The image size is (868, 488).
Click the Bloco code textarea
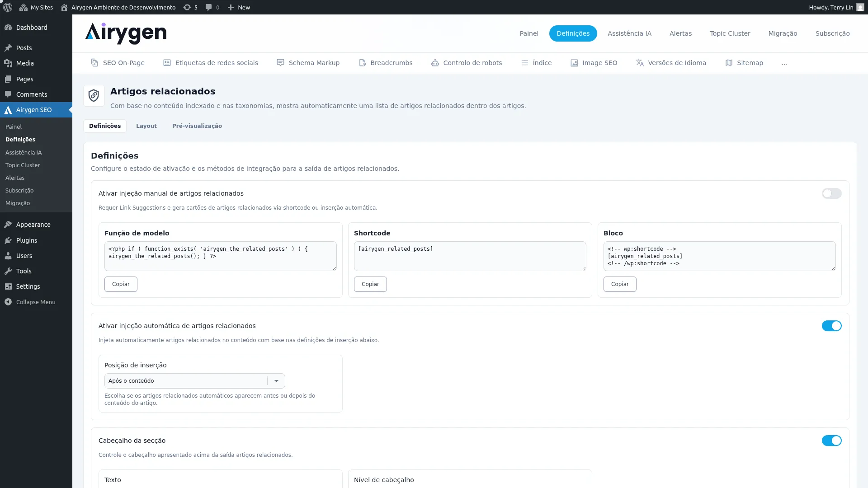coord(720,256)
